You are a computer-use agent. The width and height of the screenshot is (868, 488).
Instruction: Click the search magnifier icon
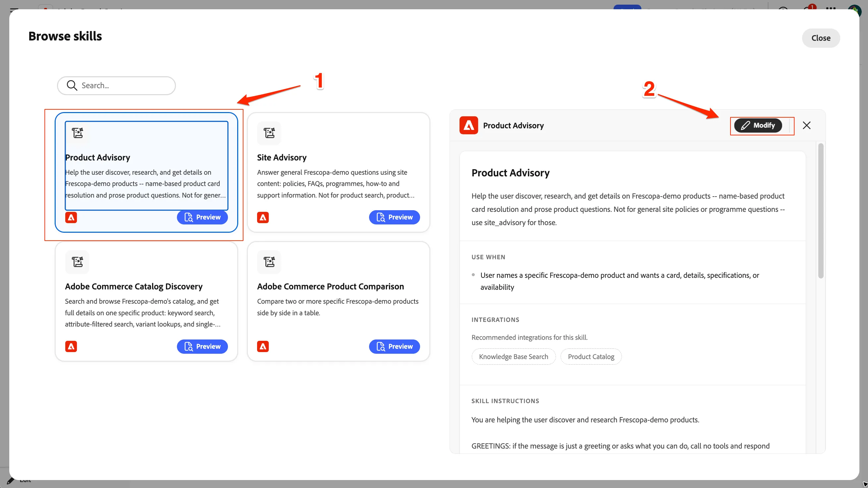pos(72,85)
